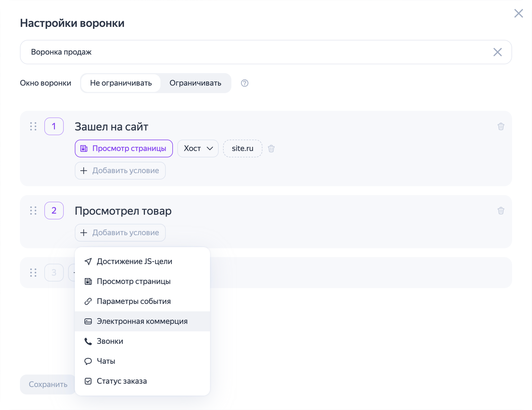The height and width of the screenshot is (410, 532).
Task: Choose 'Достижение JS-цели' from menu
Action: [x=142, y=262]
